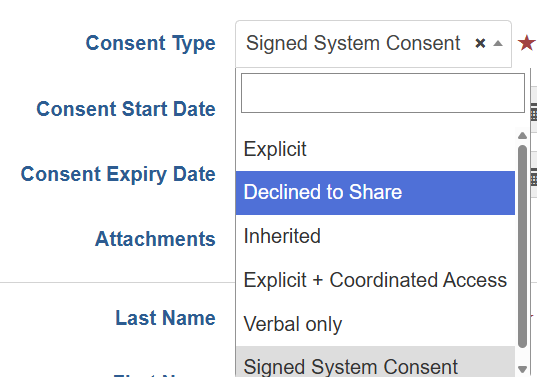Clear the selected Consent Type value
Image resolution: width=537 pixels, height=377 pixels.
480,43
